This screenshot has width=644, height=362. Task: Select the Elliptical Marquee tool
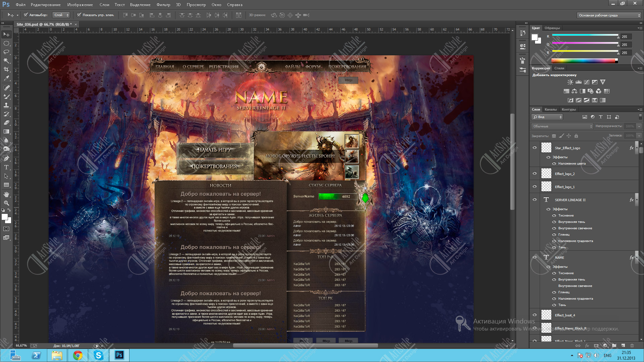coord(6,44)
